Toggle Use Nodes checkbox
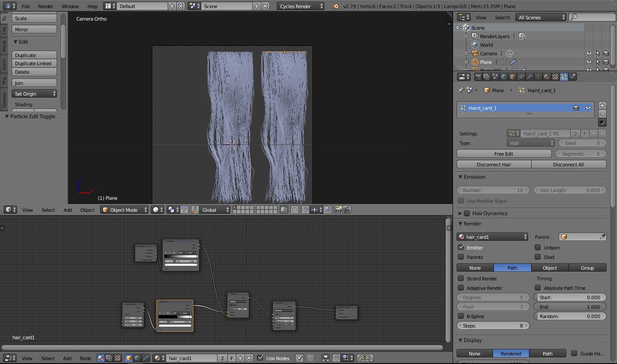Screen dimensions: 617x364 [x=260, y=358]
